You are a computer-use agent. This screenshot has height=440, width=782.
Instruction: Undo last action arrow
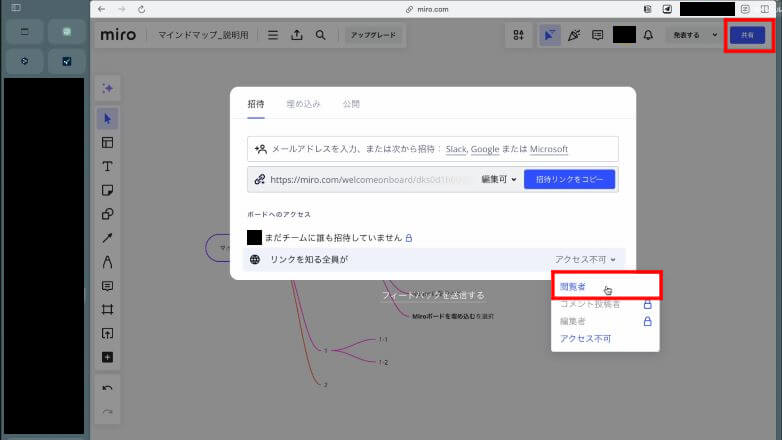(107, 388)
